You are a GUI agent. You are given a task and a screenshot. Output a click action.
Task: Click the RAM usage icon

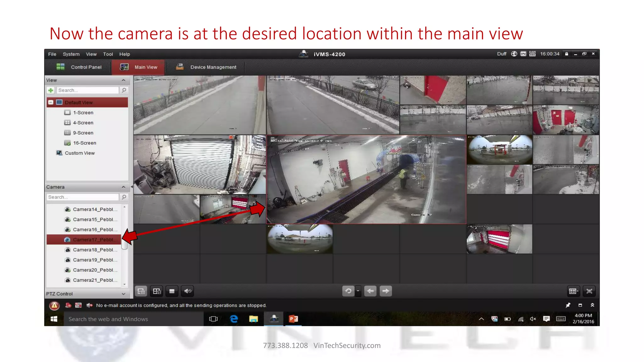click(x=532, y=54)
